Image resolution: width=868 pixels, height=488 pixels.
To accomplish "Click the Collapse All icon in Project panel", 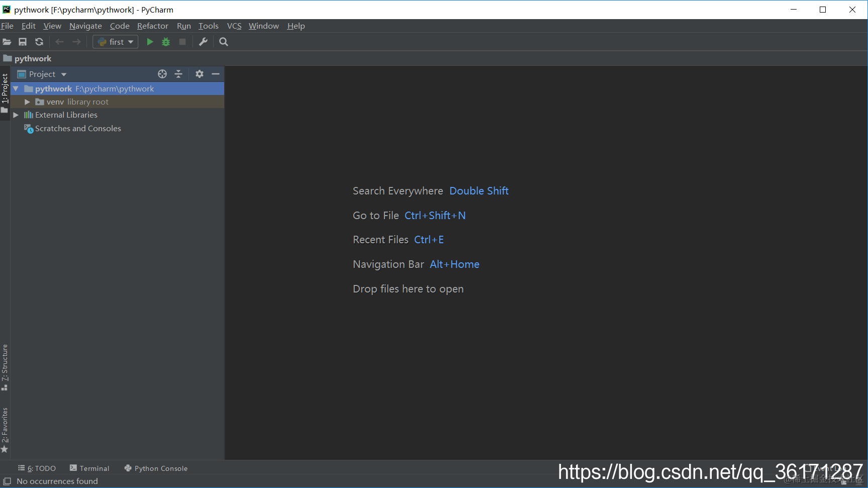I will 178,74.
